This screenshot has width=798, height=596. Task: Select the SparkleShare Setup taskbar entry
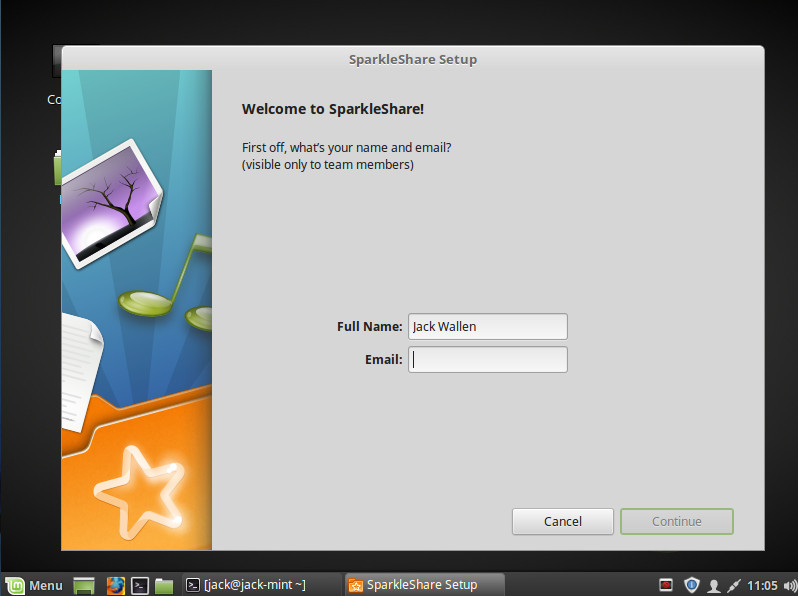422,585
